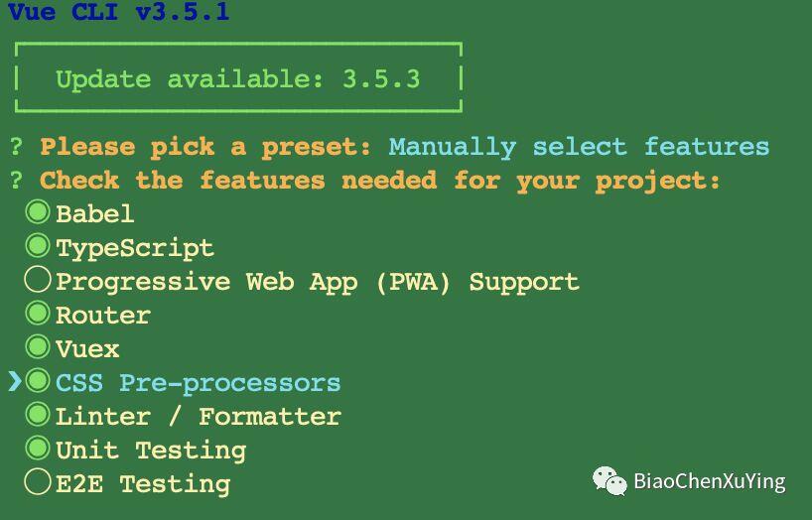This screenshot has width=812, height=520.
Task: Click the BiaoChenXuYing watermark text
Action: coord(710,481)
